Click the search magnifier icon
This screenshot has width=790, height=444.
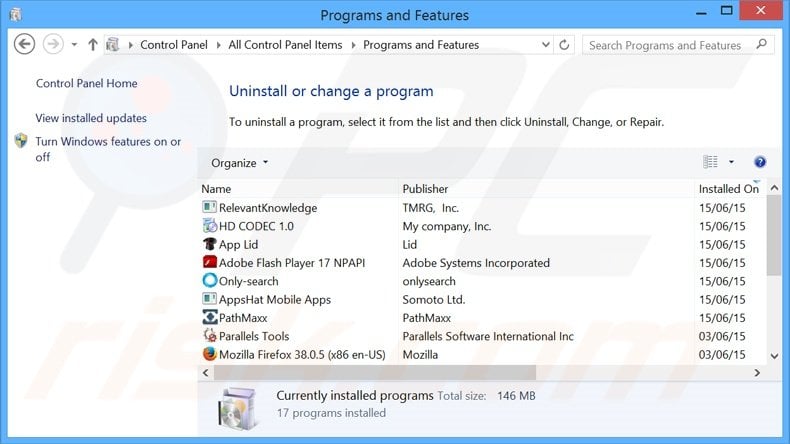coord(762,44)
